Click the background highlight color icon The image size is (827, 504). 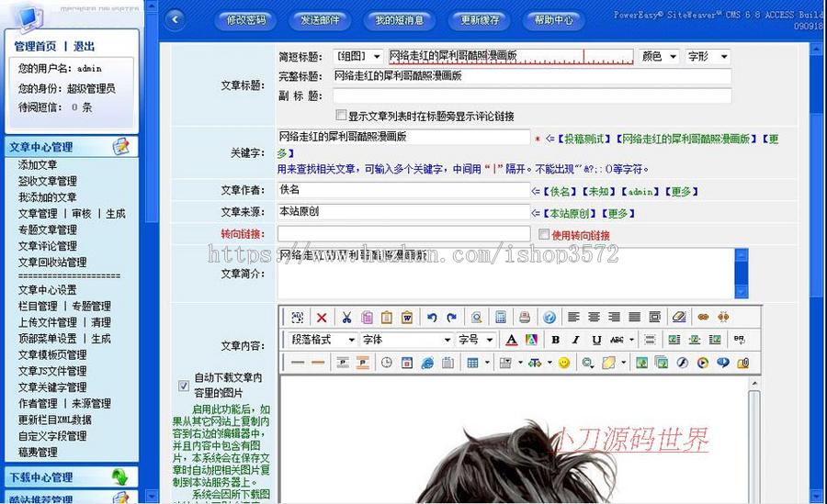coord(531,340)
